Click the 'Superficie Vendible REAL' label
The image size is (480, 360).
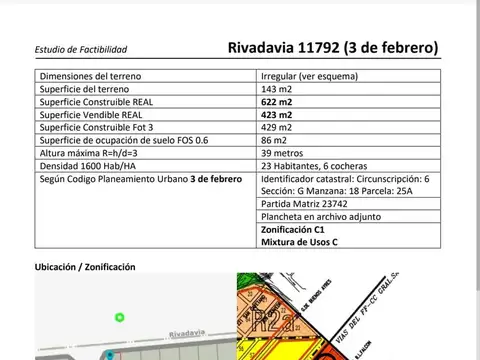91,115
